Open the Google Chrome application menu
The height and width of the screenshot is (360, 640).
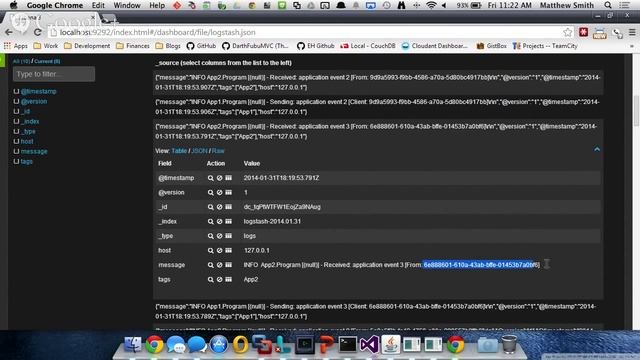coord(55,5)
